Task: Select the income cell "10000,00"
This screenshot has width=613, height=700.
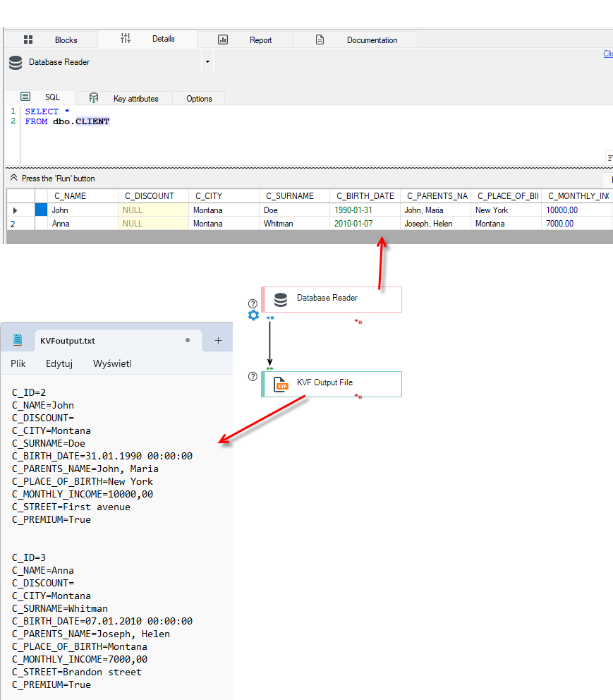Action: [576, 210]
